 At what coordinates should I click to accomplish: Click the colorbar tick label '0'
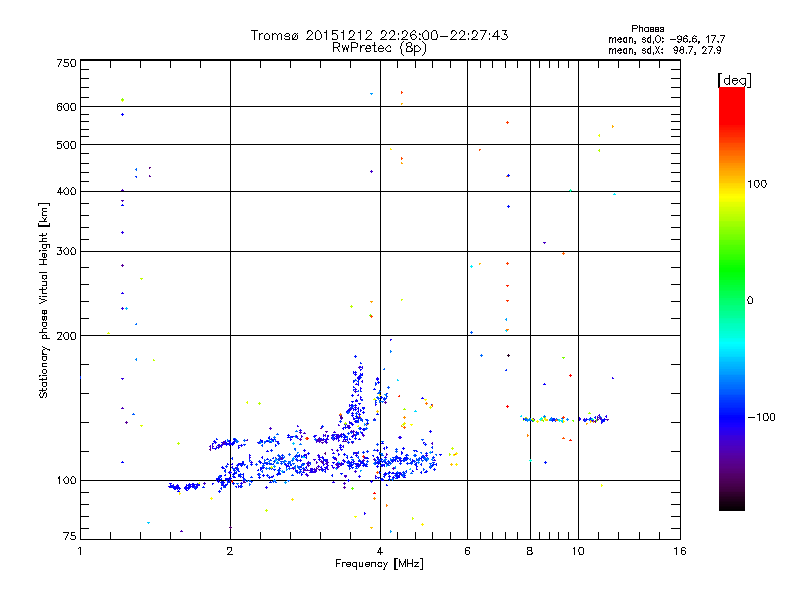[750, 301]
